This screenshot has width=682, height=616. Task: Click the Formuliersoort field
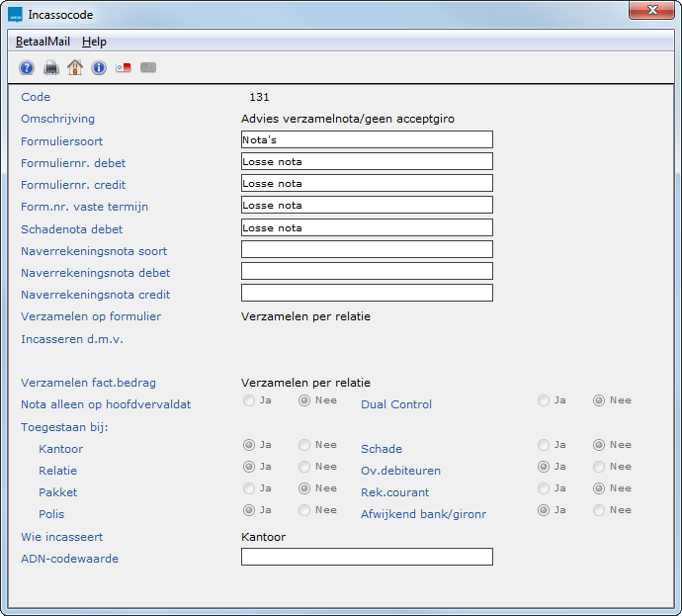point(366,139)
